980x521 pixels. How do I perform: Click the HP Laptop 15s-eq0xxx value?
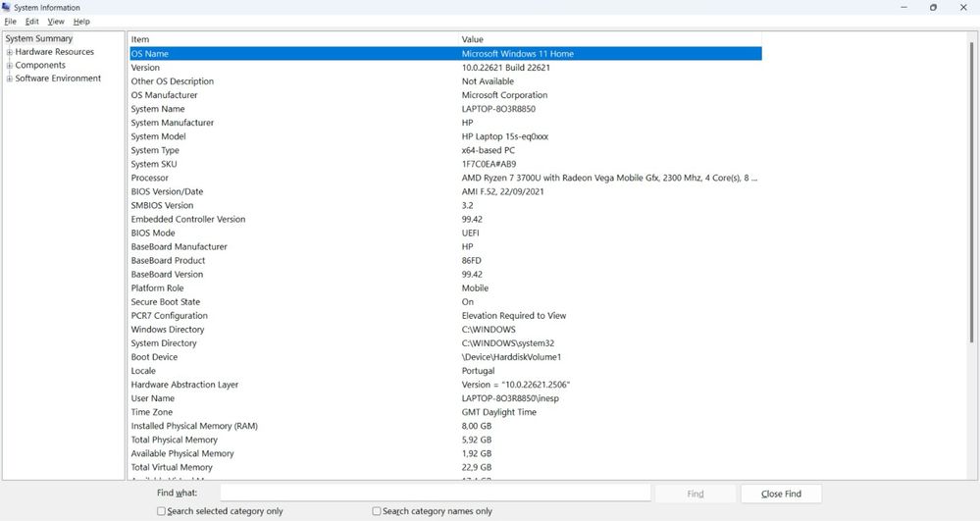click(x=505, y=136)
